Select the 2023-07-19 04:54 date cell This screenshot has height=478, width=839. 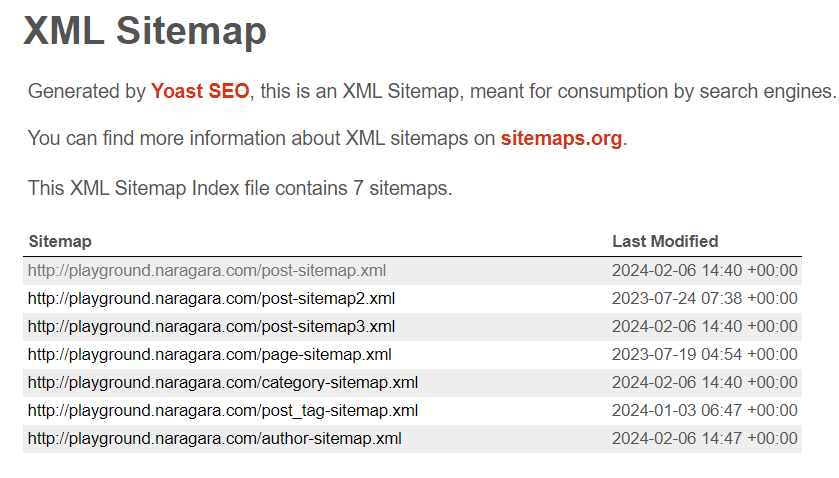pyautogui.click(x=704, y=354)
